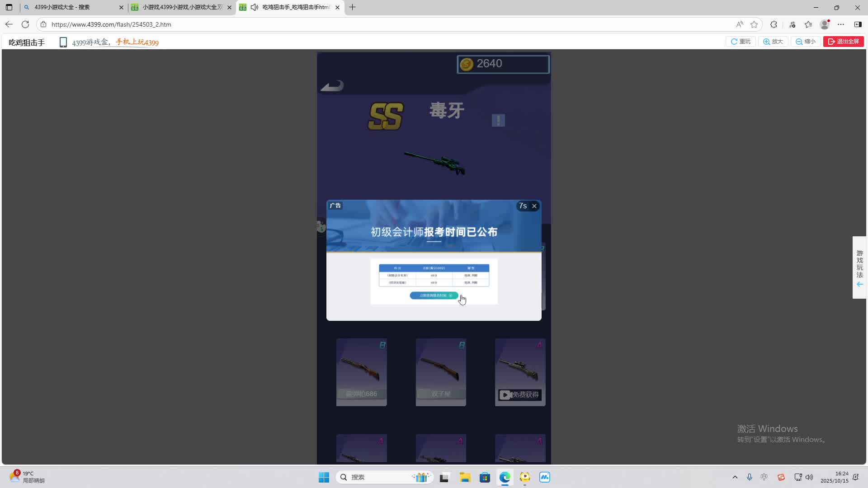Expand the 游戏玩法 side panel
The width and height of the screenshot is (868, 488).
(859, 267)
